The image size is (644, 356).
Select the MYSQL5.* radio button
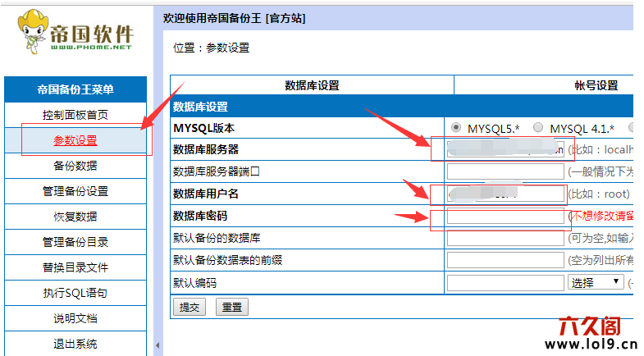[x=456, y=128]
